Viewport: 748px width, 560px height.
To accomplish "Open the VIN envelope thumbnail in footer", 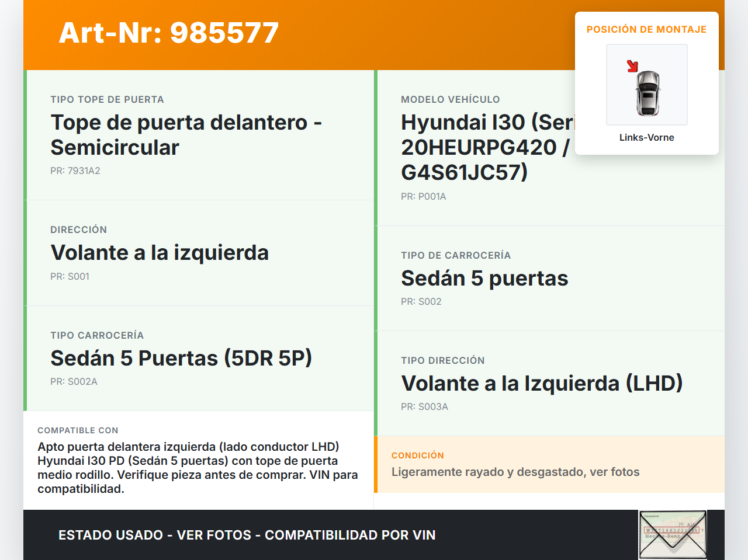I will pyautogui.click(x=673, y=534).
